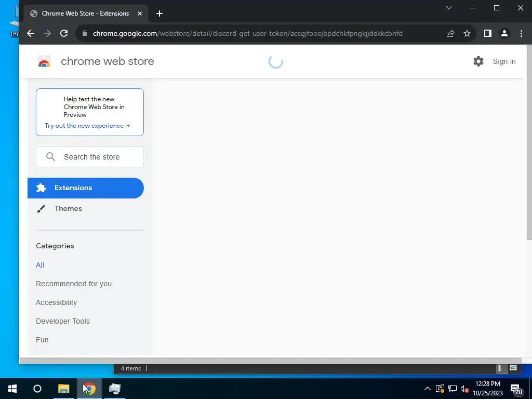This screenshot has width=532, height=399.
Task: Open the web store settings gear
Action: pyautogui.click(x=478, y=61)
